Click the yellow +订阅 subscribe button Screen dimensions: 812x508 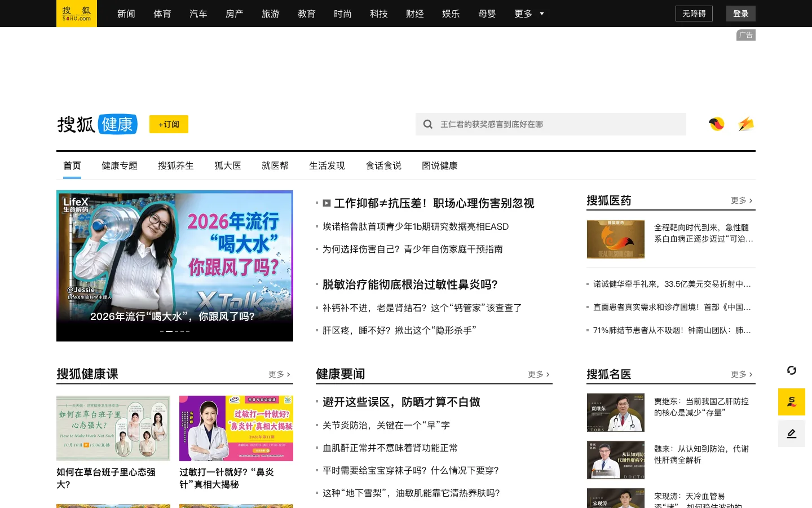click(169, 124)
